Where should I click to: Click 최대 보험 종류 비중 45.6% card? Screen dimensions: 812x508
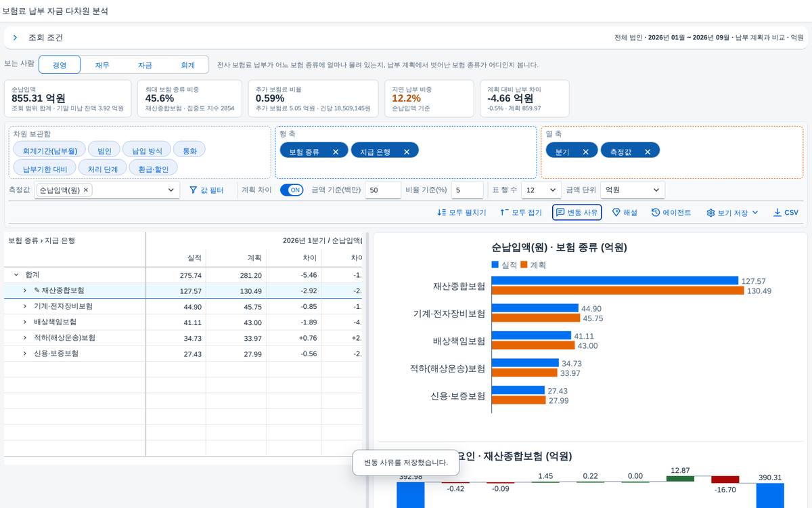coord(189,98)
